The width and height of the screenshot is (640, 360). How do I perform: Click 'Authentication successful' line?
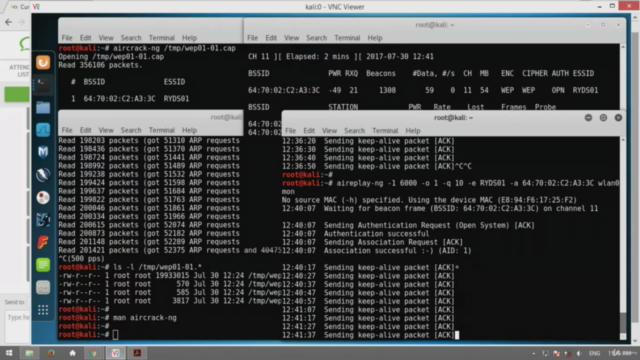pyautogui.click(x=376, y=234)
